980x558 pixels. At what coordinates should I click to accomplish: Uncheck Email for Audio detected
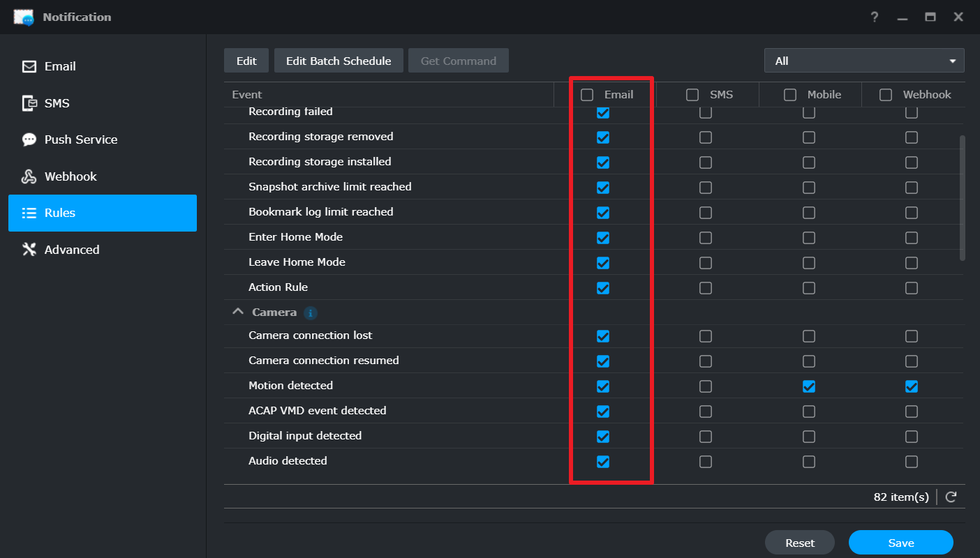tap(603, 462)
